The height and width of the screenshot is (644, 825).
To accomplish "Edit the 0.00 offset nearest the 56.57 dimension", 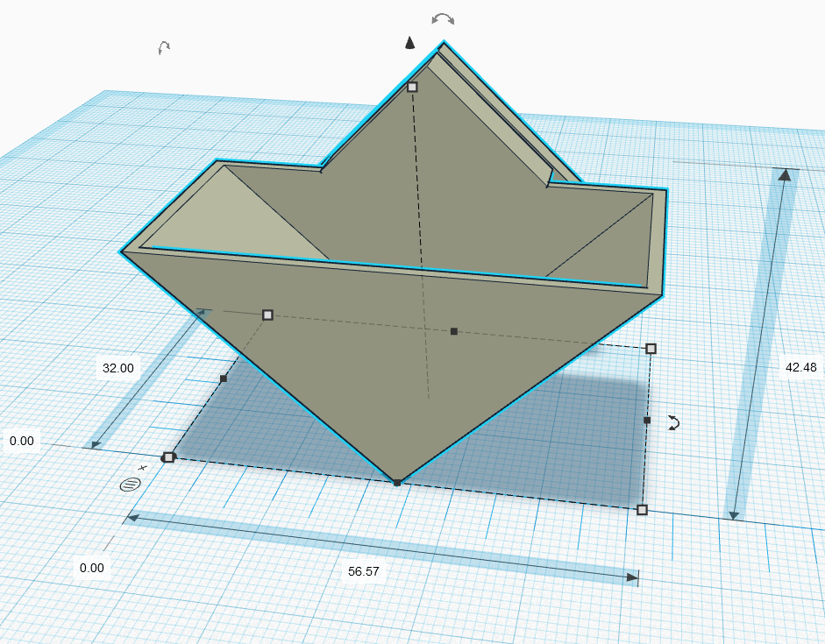I will [91, 568].
